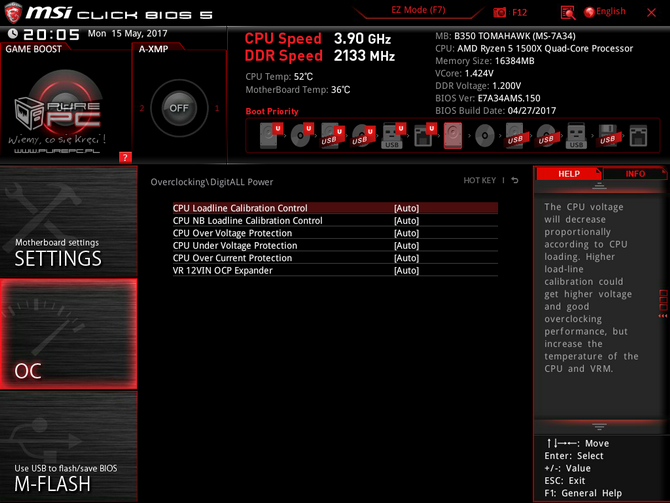The height and width of the screenshot is (503, 670).
Task: Click the Overclocking\DigitALL Power breadcrumb
Action: (212, 182)
